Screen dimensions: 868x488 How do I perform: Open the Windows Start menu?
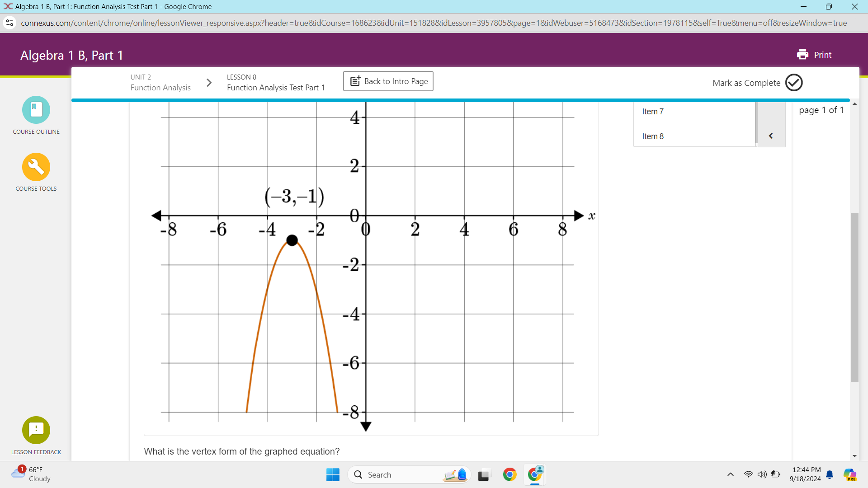333,475
